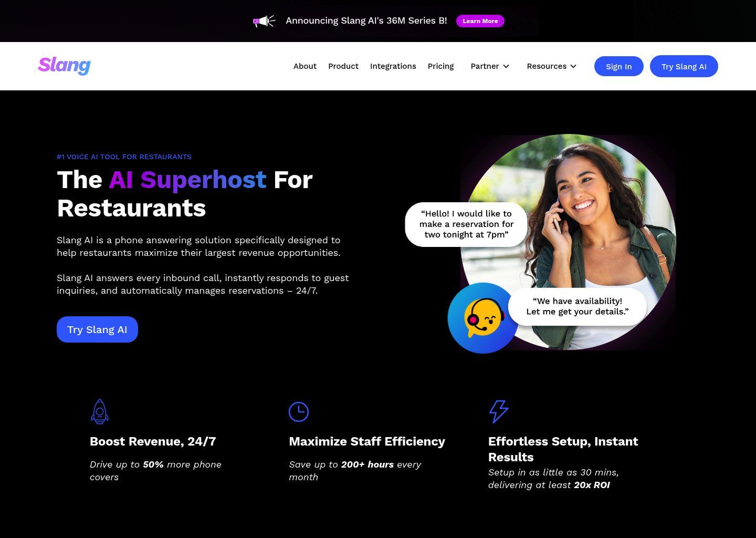The image size is (756, 538).
Task: Click the rocket icon above Boost Revenue
Action: (x=100, y=411)
